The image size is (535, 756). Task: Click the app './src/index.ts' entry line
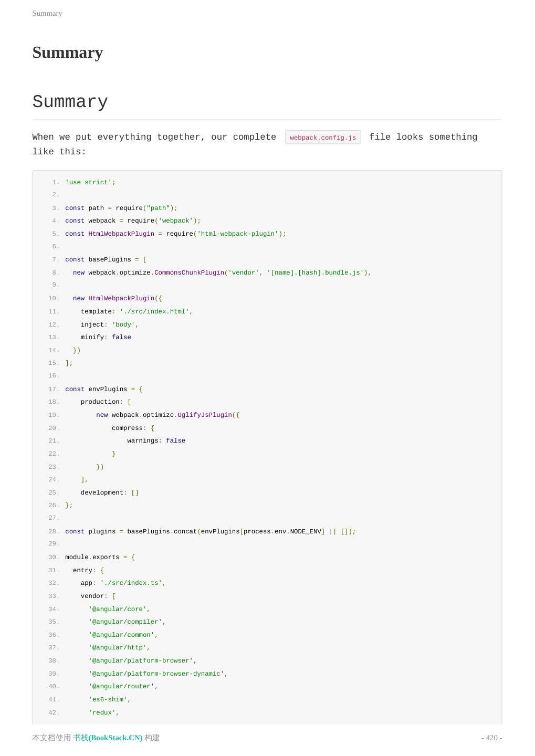pyautogui.click(x=123, y=583)
